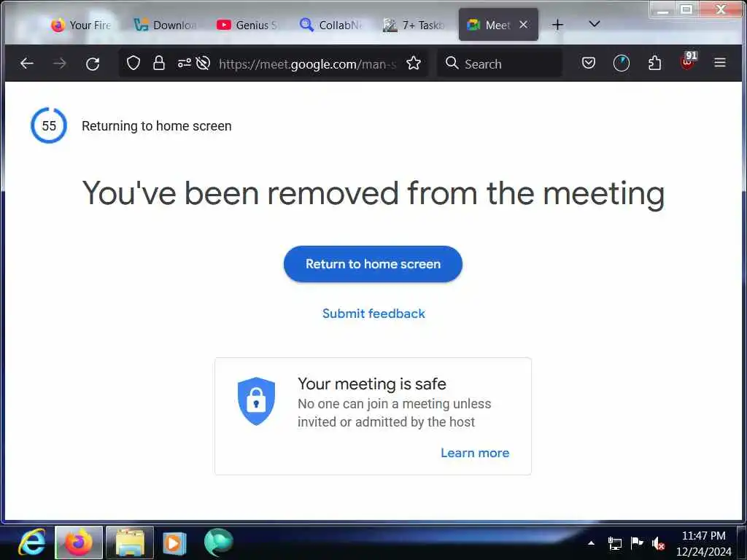This screenshot has height=560, width=747.
Task: Click the 55 countdown progress circle
Action: (49, 125)
